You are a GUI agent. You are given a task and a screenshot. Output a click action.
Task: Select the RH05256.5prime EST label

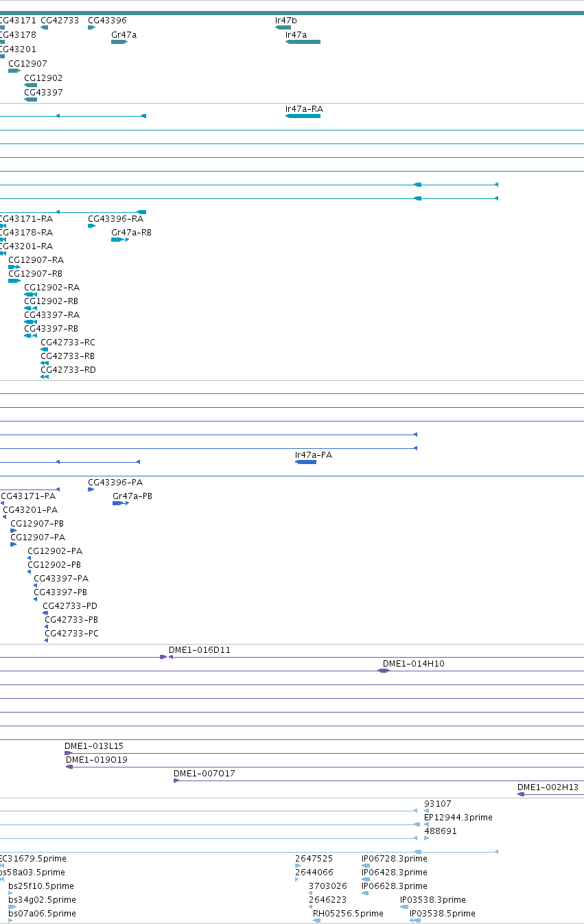coord(348,913)
